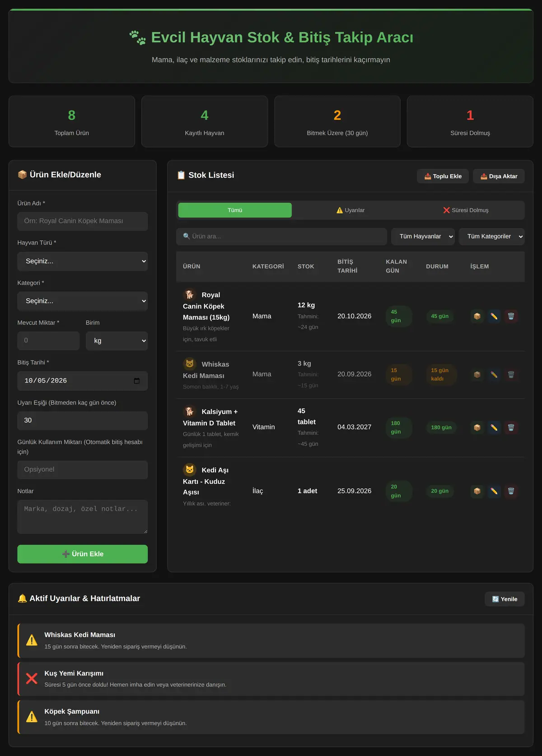Click the cat icon beside Whiskas

click(190, 364)
